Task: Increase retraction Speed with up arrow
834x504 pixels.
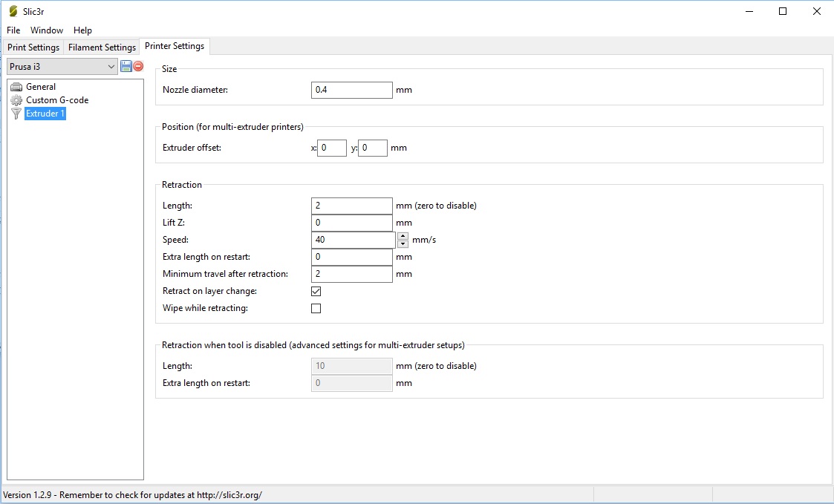Action: (x=403, y=236)
